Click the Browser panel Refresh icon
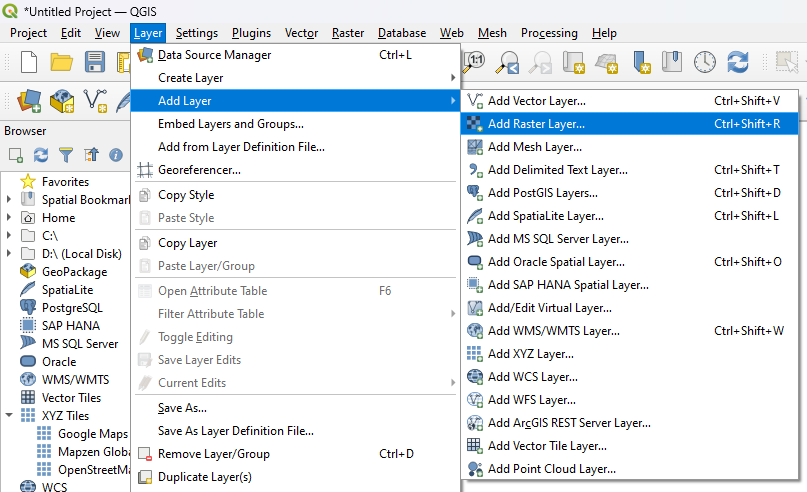 tap(41, 154)
